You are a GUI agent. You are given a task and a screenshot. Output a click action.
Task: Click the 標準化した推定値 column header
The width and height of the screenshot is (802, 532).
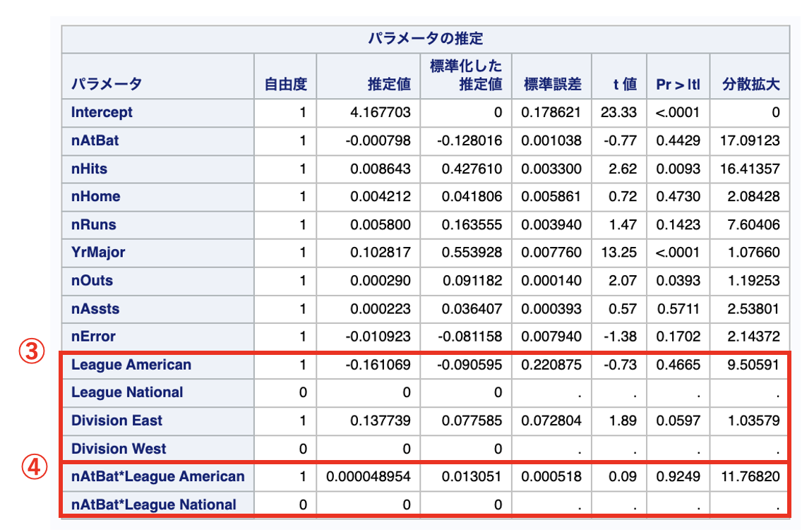tap(466, 75)
